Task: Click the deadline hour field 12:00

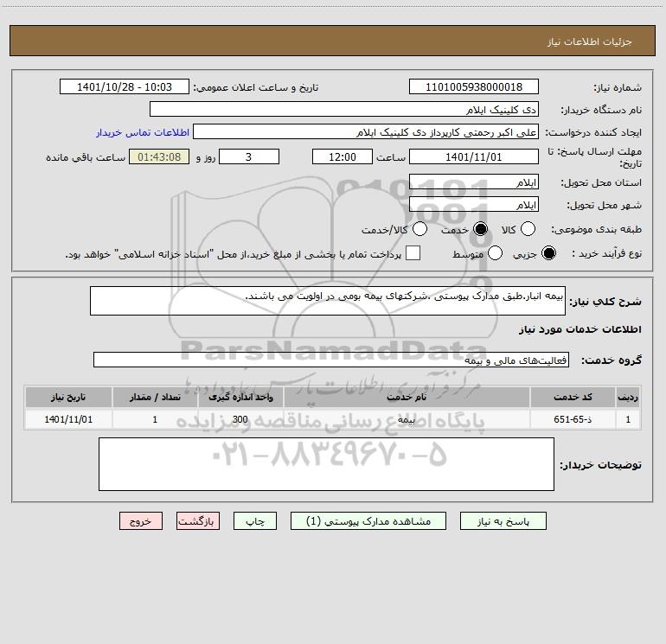Action: click(343, 156)
